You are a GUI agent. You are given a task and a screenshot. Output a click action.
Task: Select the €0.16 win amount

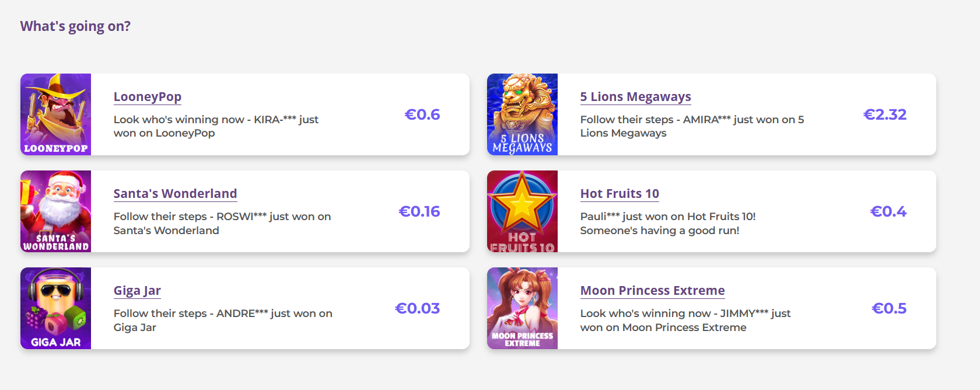(x=419, y=211)
